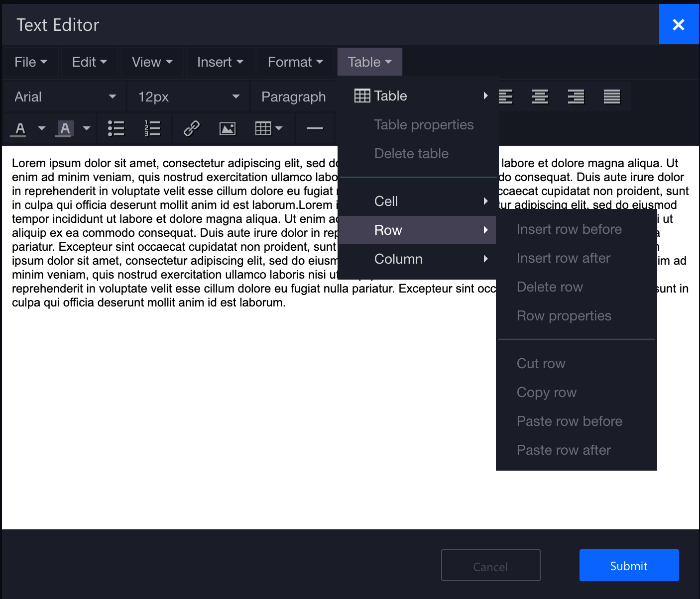Open the View menu

[x=152, y=62]
